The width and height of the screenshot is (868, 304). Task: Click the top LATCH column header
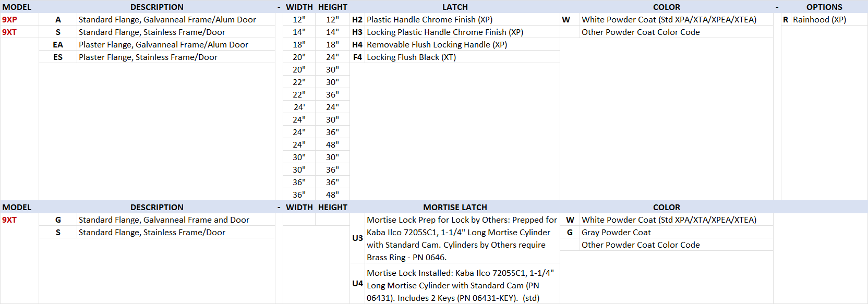coord(455,7)
